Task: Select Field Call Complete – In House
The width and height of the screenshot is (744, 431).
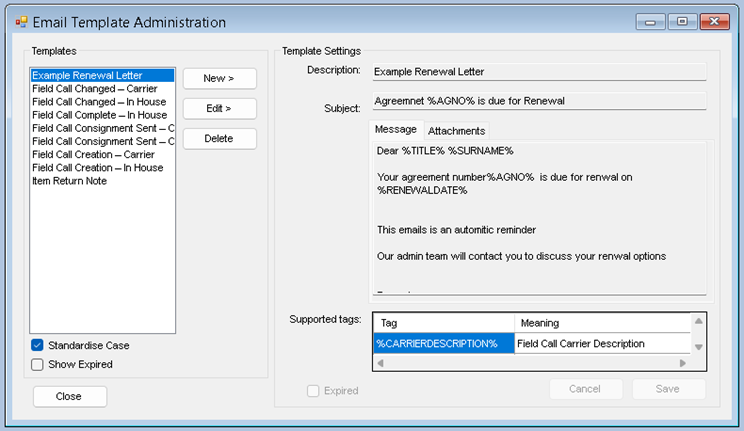Action: (x=99, y=115)
